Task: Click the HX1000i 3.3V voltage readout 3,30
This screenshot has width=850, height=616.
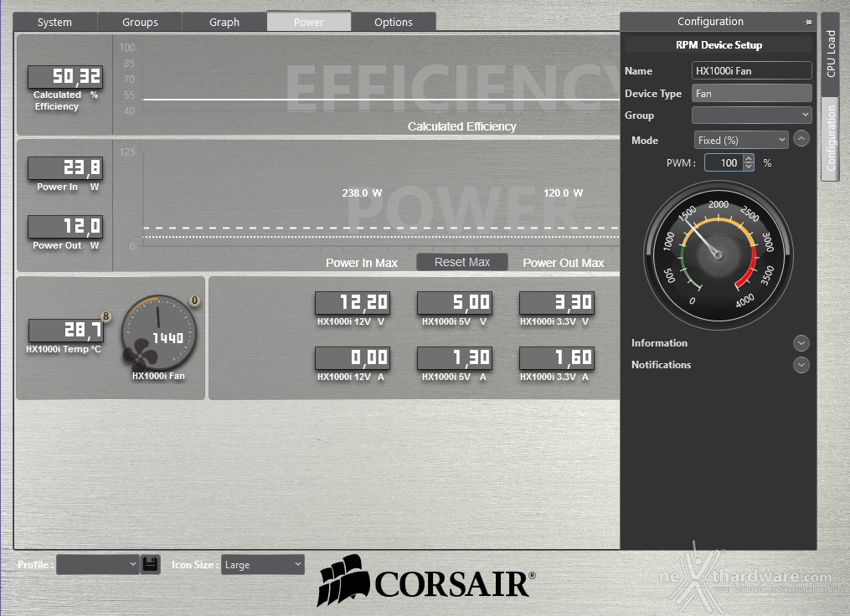Action: tap(557, 302)
